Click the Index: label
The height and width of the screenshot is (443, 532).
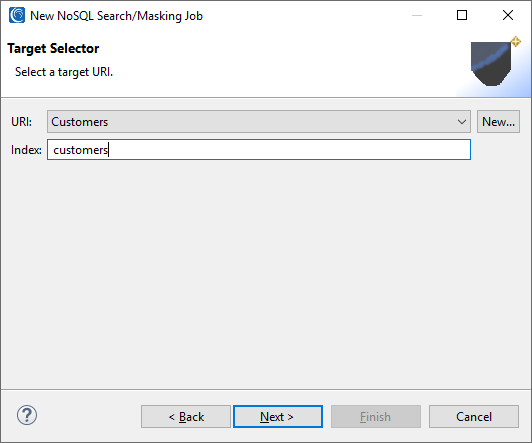click(26, 150)
